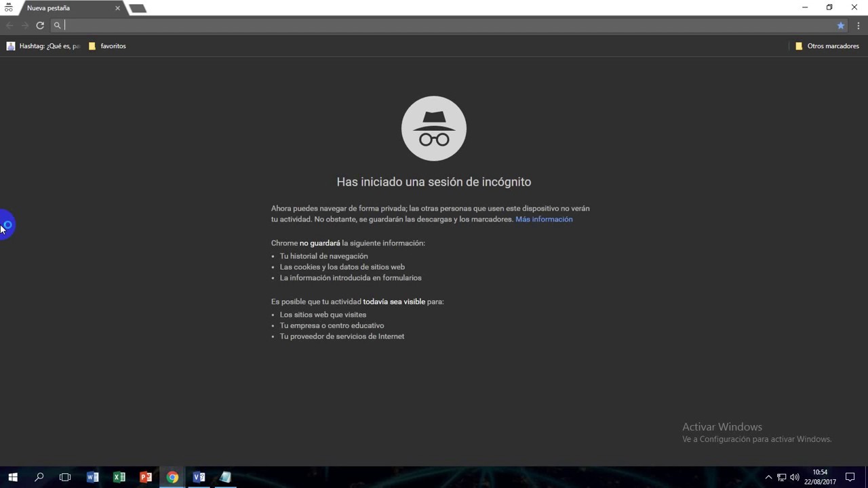The image size is (868, 488).
Task: Click the bookmark star icon
Action: [x=841, y=25]
